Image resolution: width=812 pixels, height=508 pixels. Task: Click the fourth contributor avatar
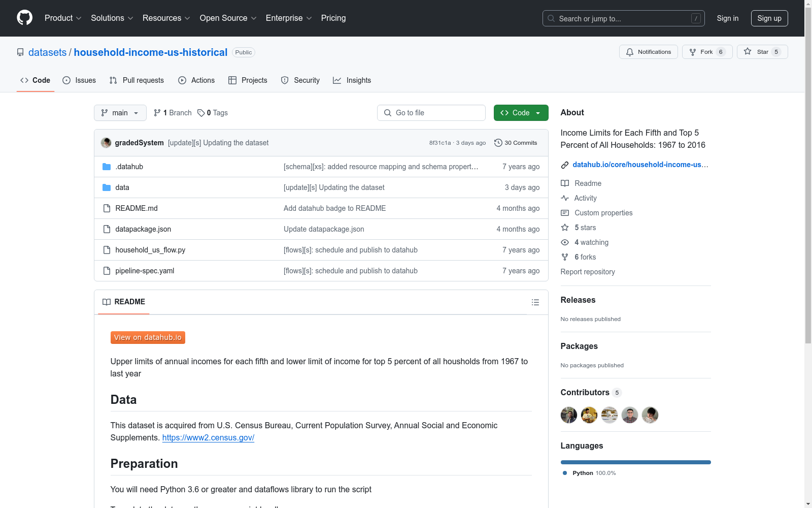coord(630,415)
